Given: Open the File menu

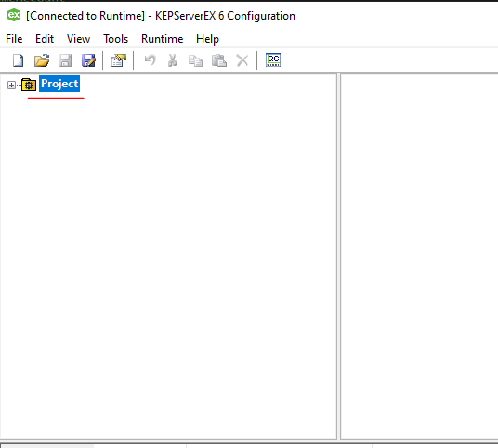Looking at the screenshot, I should pos(14,39).
